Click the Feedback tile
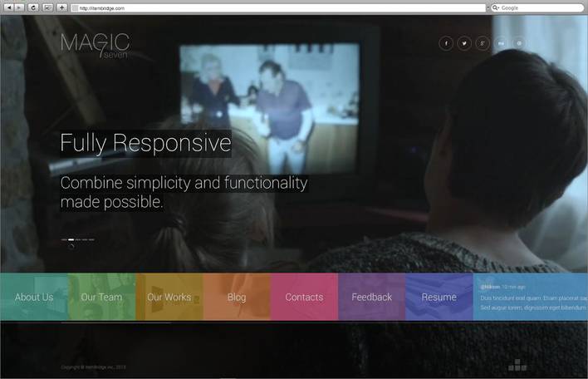The width and height of the screenshot is (588, 379). (x=371, y=297)
